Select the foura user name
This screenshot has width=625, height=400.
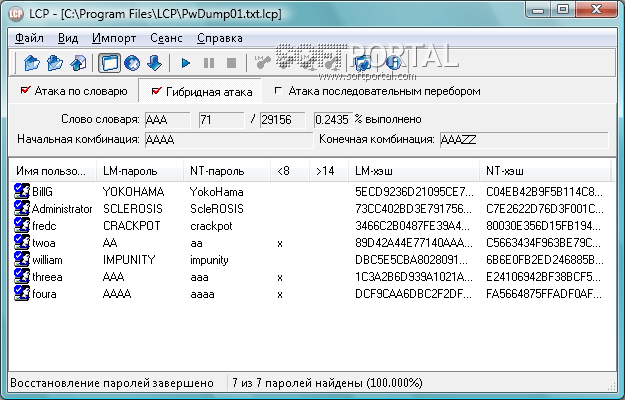tap(44, 294)
